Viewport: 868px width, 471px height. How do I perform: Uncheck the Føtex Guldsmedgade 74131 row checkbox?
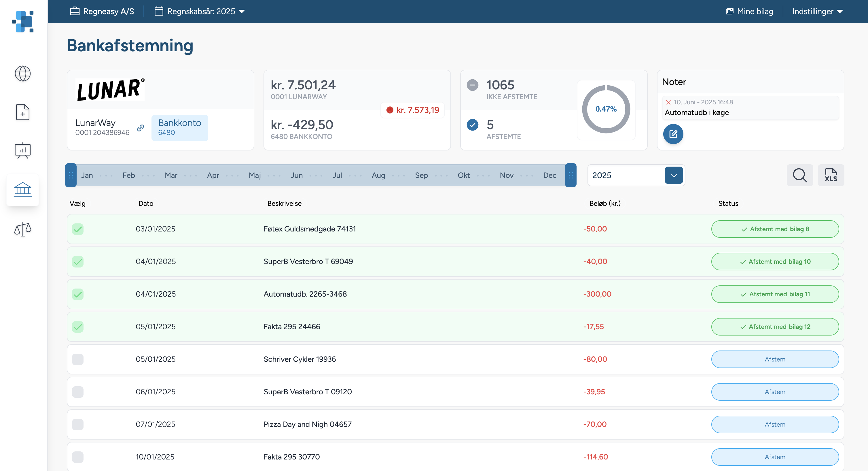click(x=78, y=229)
